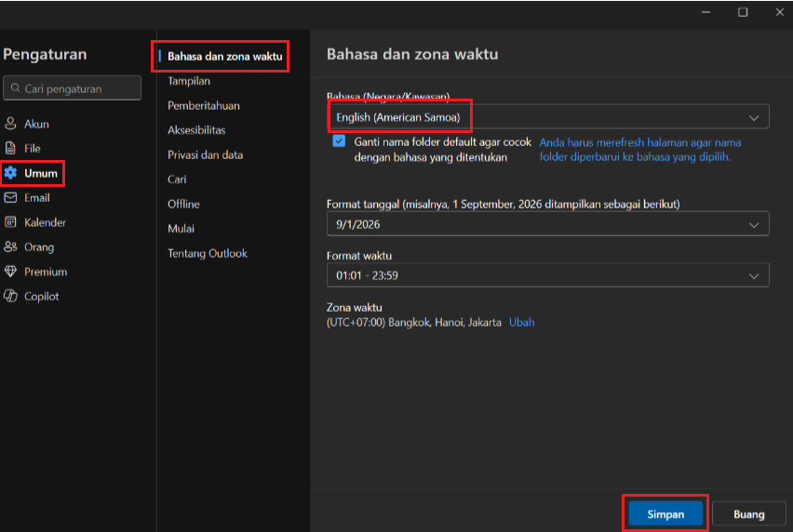The image size is (793, 532).
Task: Click the Email envelope icon
Action: (10, 197)
